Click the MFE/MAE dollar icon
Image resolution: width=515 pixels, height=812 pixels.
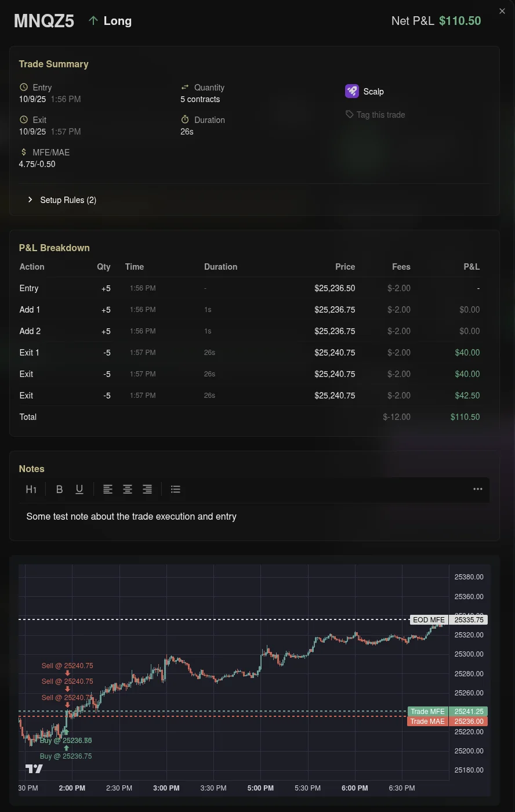(24, 153)
